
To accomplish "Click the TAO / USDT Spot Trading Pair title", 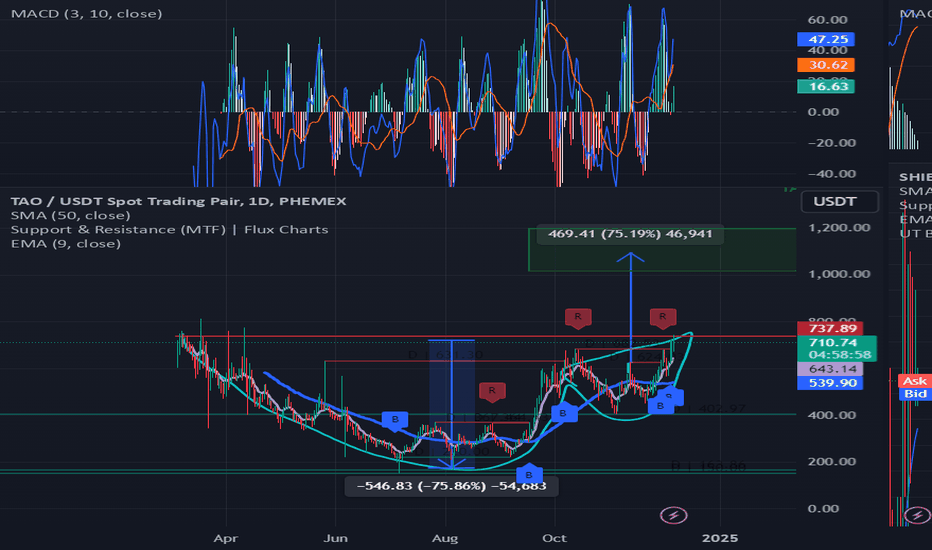I will pos(178,201).
